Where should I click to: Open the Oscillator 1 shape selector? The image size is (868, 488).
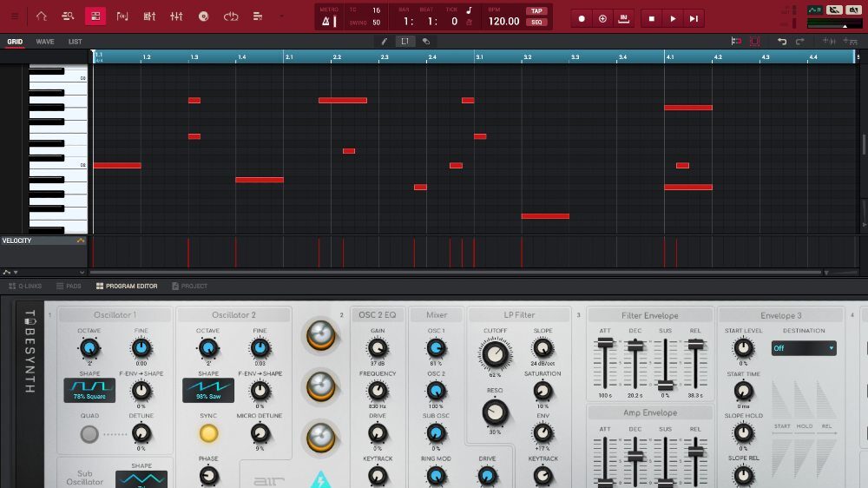point(89,391)
